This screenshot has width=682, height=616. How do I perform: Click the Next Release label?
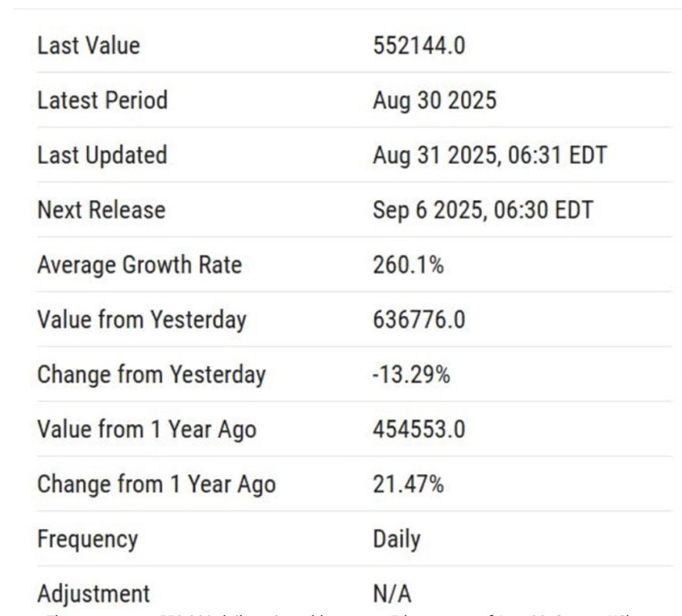(101, 209)
